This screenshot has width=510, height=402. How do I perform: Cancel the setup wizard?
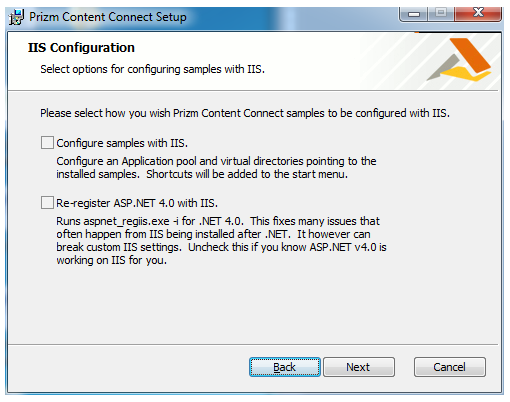pyautogui.click(x=450, y=367)
